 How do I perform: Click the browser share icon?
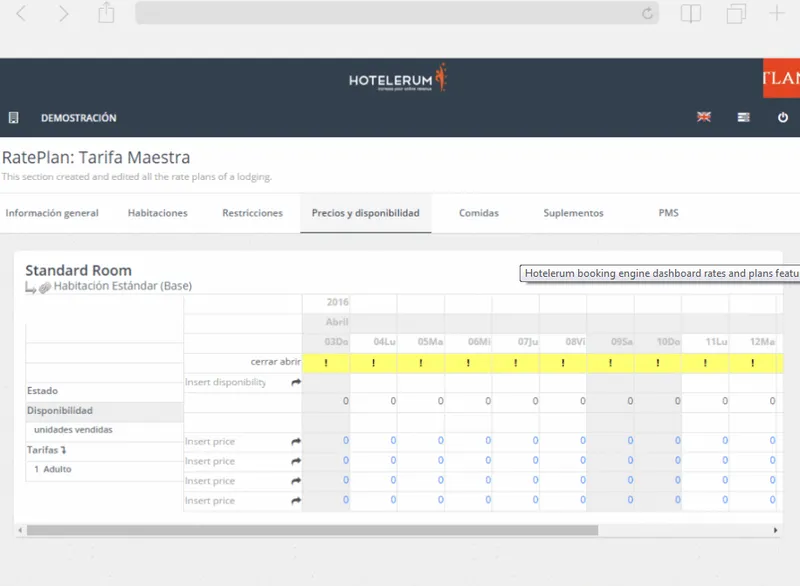106,13
